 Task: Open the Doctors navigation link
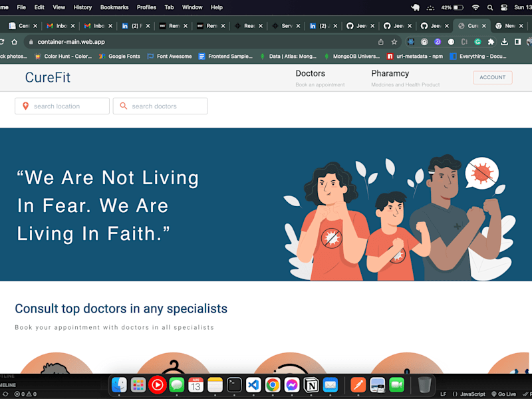310,74
